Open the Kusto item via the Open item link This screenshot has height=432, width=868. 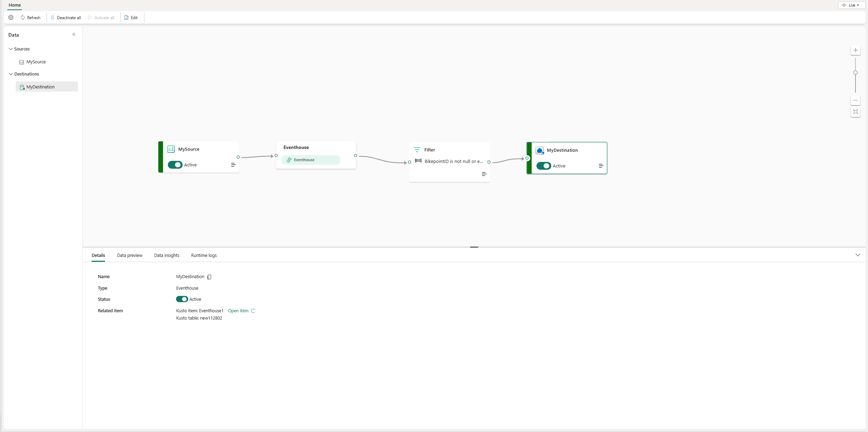click(x=238, y=311)
